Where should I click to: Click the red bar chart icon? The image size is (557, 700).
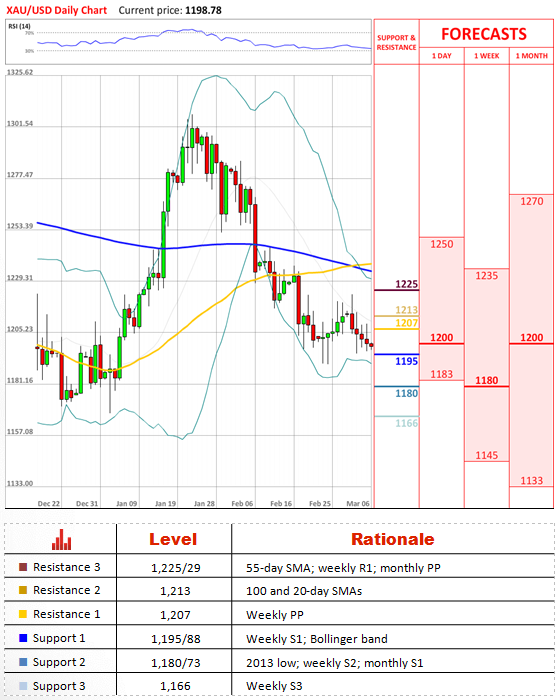tap(61, 539)
